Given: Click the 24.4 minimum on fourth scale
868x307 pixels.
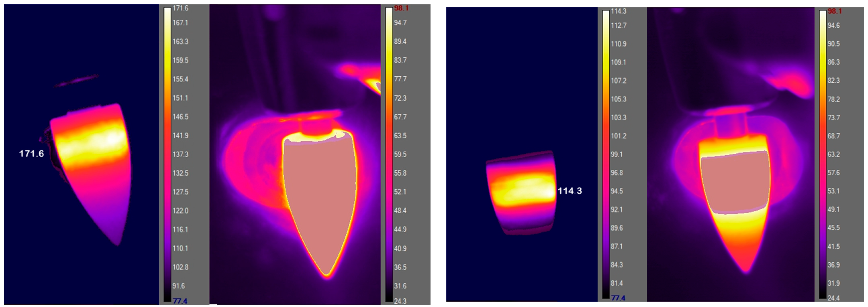Looking at the screenshot, I should [833, 298].
